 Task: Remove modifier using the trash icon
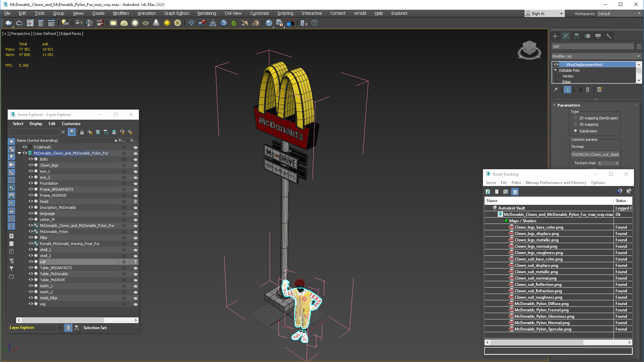[588, 89]
